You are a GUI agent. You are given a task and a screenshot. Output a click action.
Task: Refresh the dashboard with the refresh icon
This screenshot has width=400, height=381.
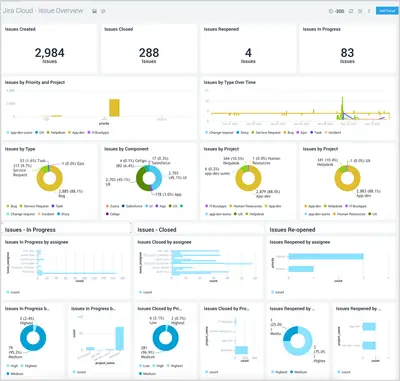pos(351,11)
